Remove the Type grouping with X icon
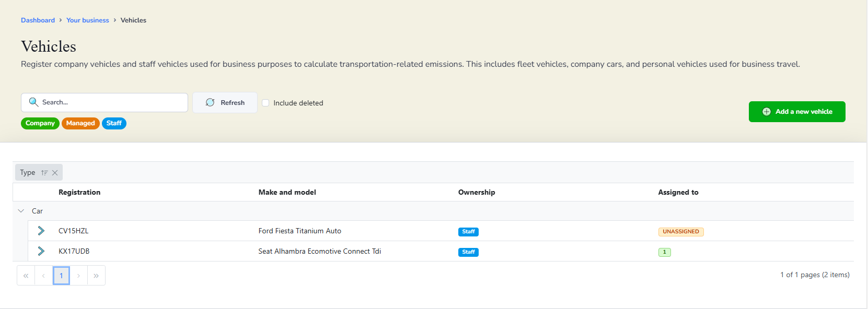This screenshot has height=309, width=868. (55, 173)
